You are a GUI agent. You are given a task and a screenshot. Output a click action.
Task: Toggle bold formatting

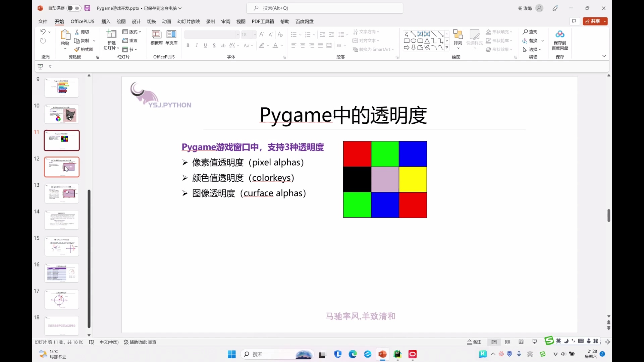(x=188, y=45)
